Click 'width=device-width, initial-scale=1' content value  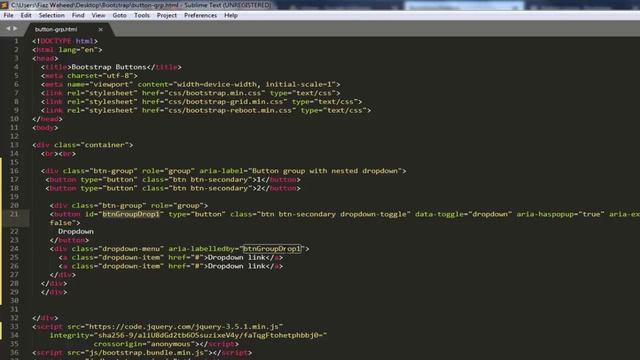tap(255, 84)
